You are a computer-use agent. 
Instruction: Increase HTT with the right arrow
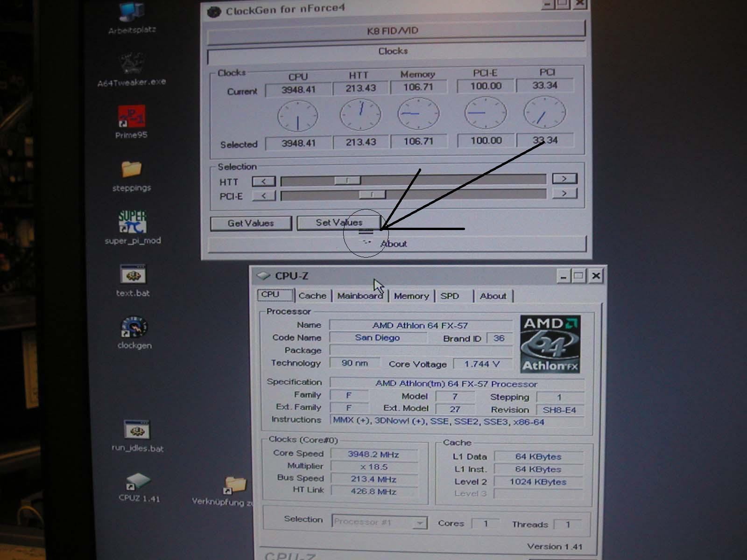click(x=564, y=178)
